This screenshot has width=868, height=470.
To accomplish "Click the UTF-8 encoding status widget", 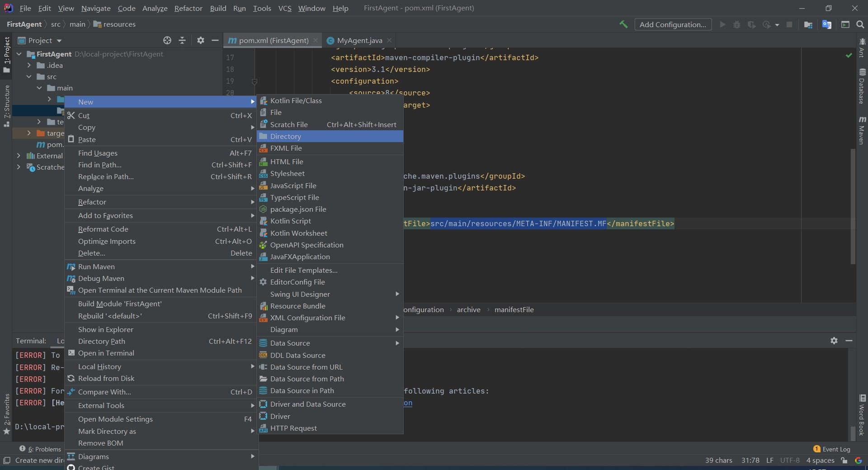I will tap(790, 461).
